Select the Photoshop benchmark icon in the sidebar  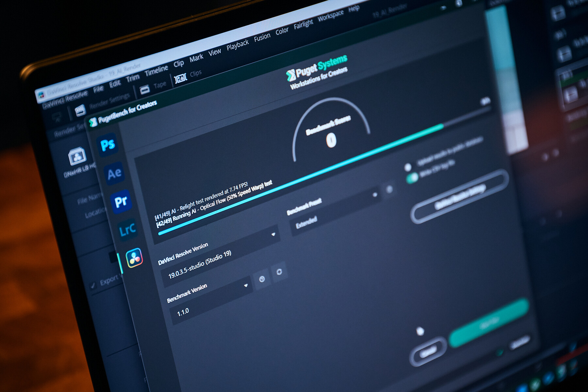coord(107,144)
